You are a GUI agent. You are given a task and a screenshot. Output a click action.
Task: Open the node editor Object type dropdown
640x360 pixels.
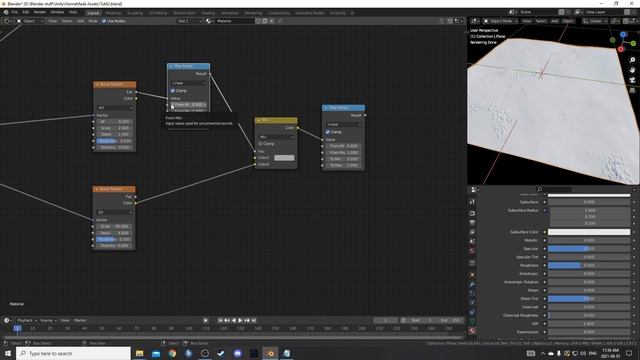(x=30, y=21)
